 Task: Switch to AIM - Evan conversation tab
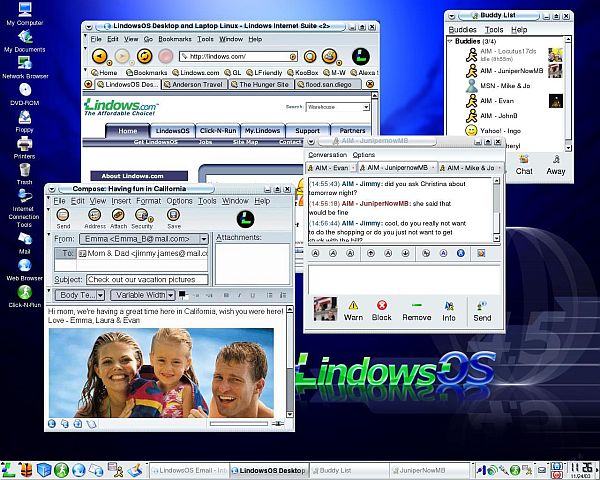331,168
